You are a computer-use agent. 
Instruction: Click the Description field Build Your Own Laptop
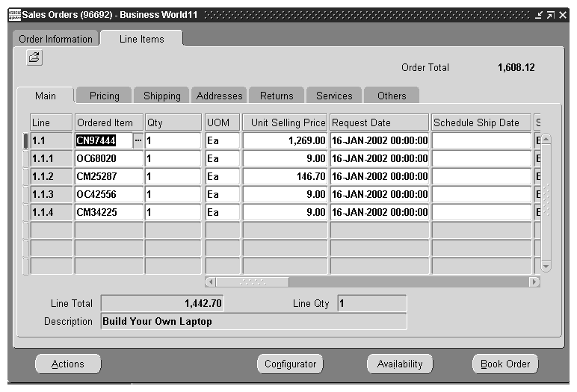click(254, 321)
